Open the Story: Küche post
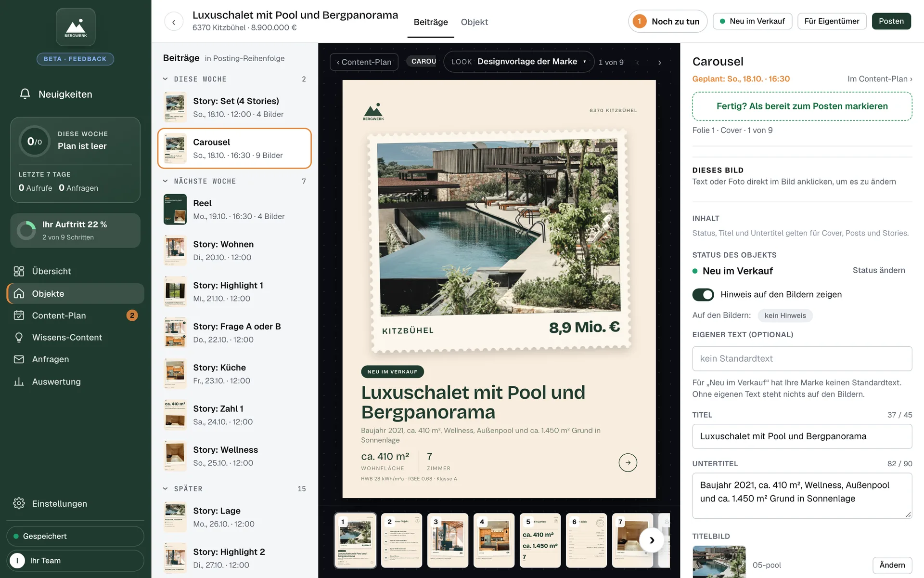924x578 pixels. tap(235, 374)
